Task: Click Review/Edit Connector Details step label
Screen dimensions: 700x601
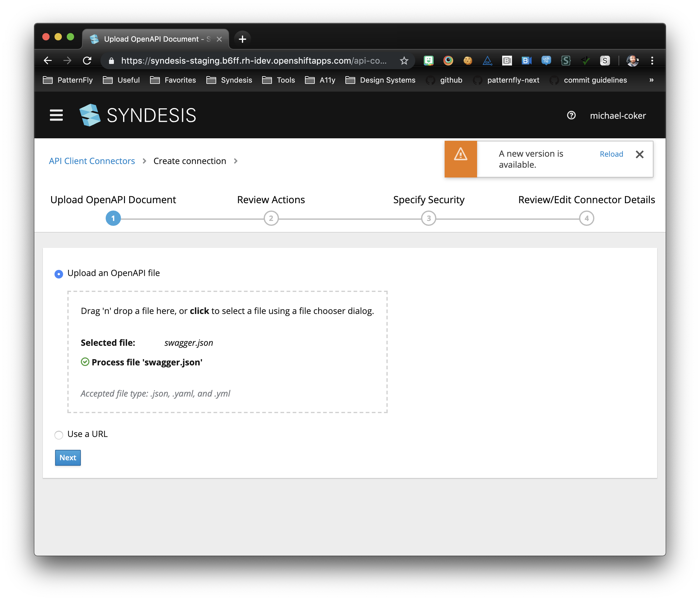Action: (x=586, y=200)
